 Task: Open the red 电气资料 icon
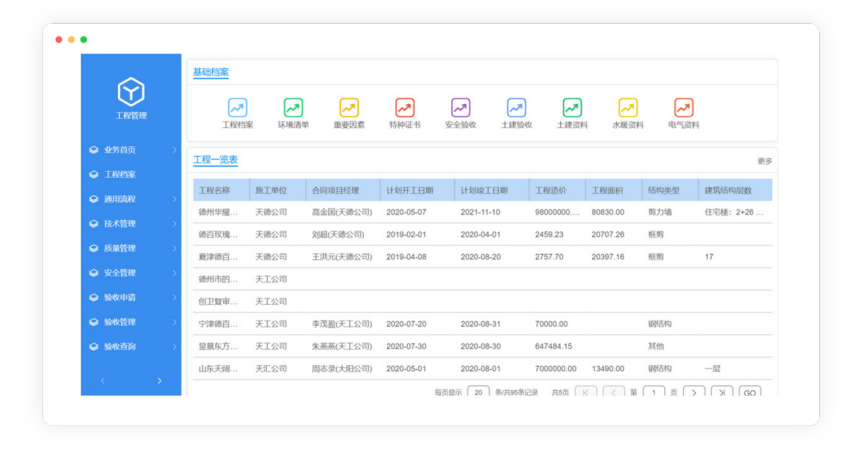(x=684, y=108)
